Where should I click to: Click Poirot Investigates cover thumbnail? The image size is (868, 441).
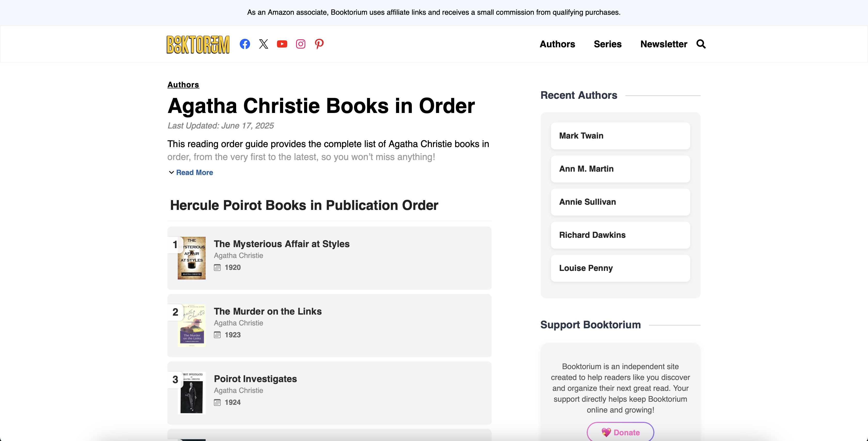(x=191, y=393)
